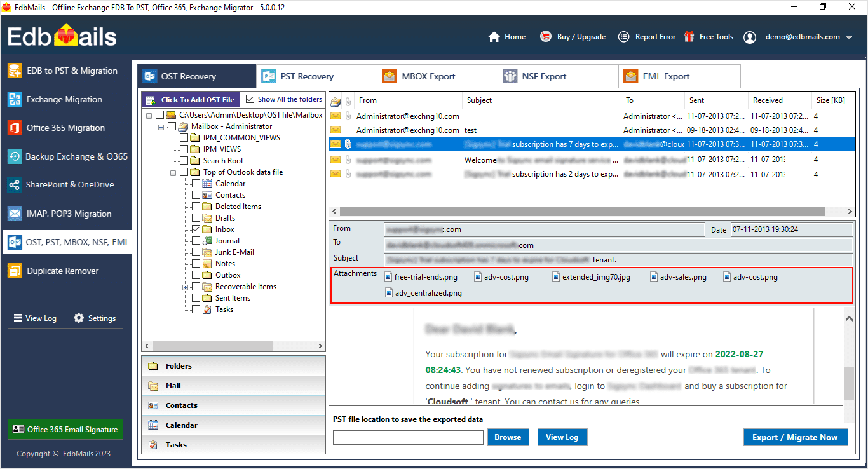
Task: Click the EDB to PST & Migration sidebar icon
Action: coord(15,71)
